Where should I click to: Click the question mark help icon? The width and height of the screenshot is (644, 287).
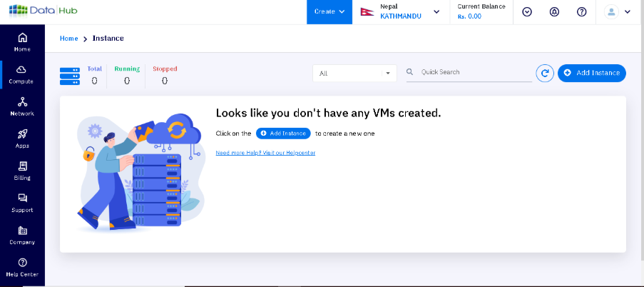pyautogui.click(x=581, y=11)
